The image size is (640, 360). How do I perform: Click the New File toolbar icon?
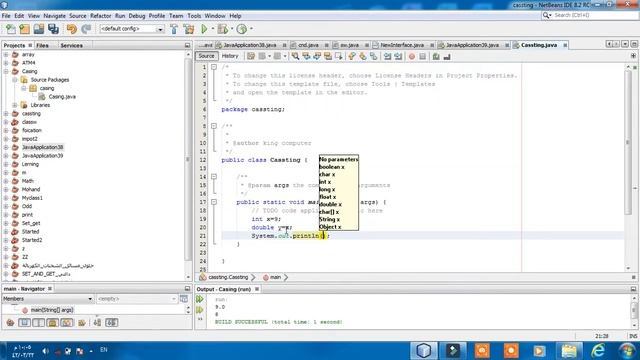[11, 29]
